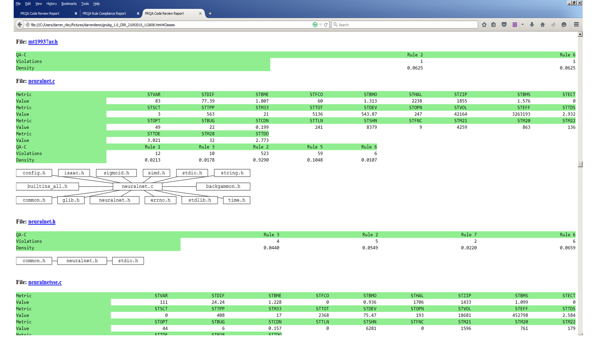Open a new tab with plus button

pyautogui.click(x=210, y=13)
